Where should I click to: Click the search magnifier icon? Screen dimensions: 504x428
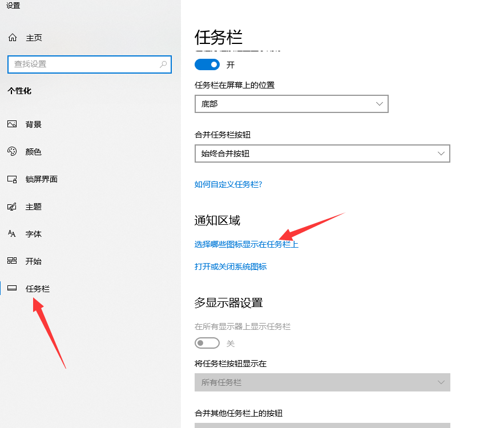(x=163, y=64)
